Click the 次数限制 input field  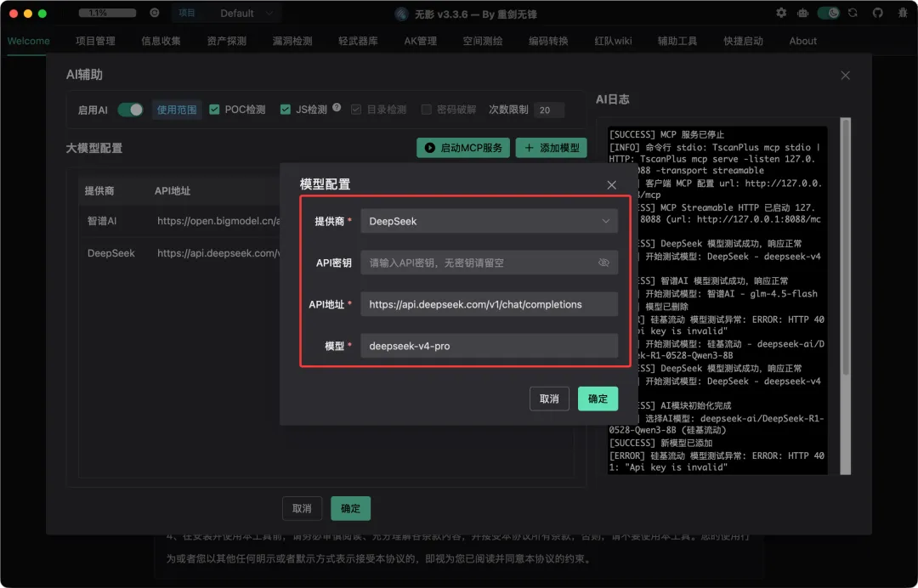pos(548,110)
